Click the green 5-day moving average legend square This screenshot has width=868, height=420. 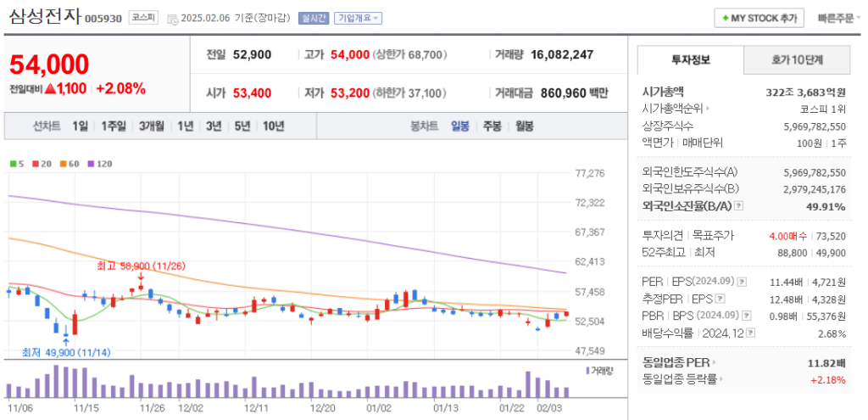(14, 164)
